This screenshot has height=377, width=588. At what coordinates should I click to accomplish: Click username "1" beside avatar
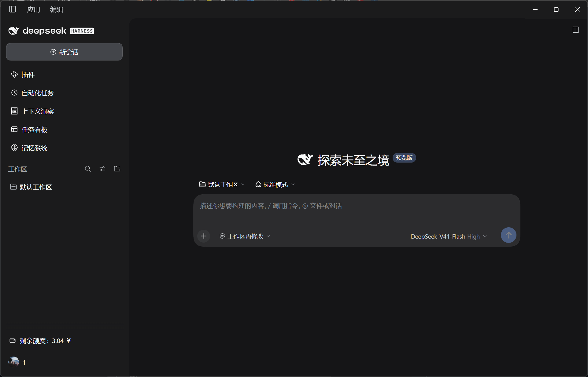point(24,362)
